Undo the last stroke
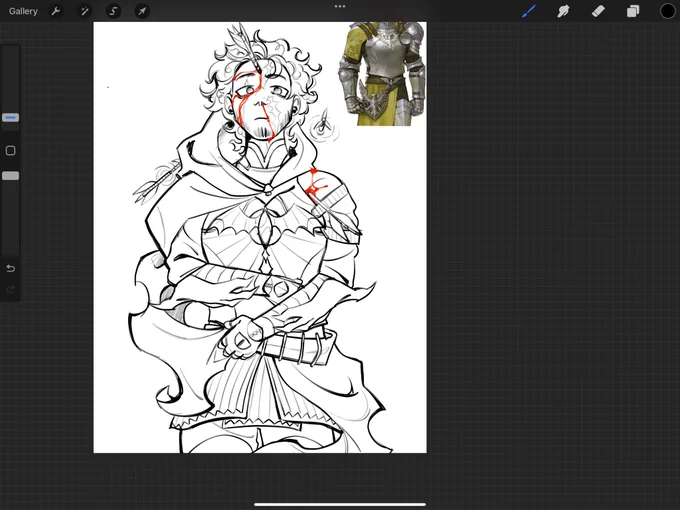 pyautogui.click(x=10, y=268)
